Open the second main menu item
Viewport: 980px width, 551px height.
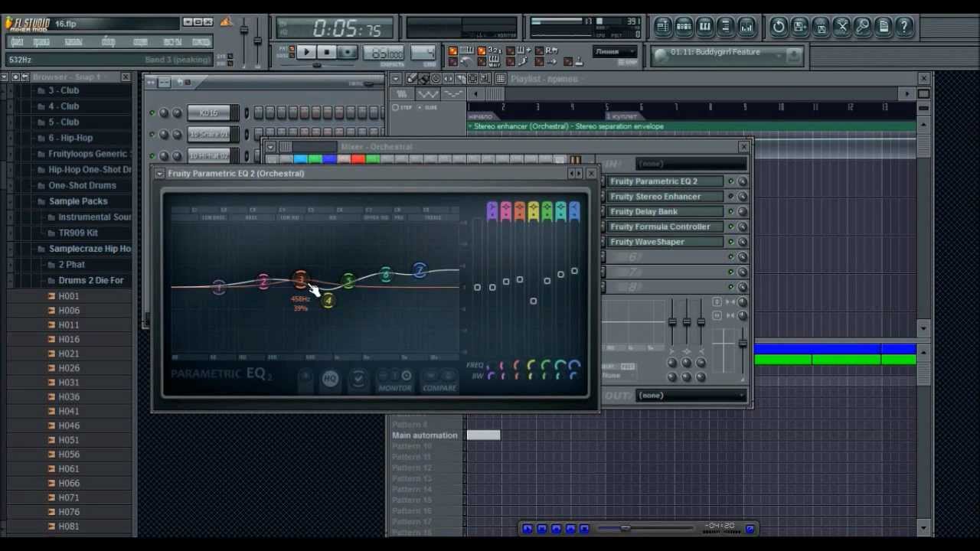pos(41,41)
